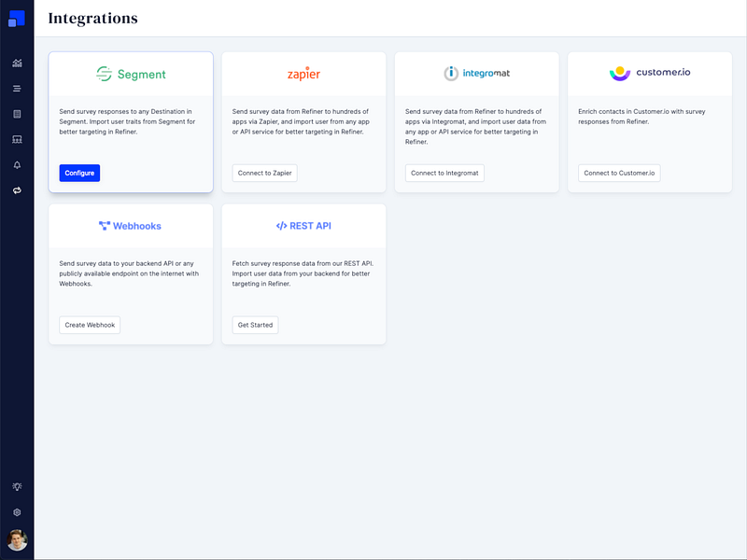This screenshot has width=747, height=560.
Task: Click the Connect to Customer.io button
Action: coord(619,173)
